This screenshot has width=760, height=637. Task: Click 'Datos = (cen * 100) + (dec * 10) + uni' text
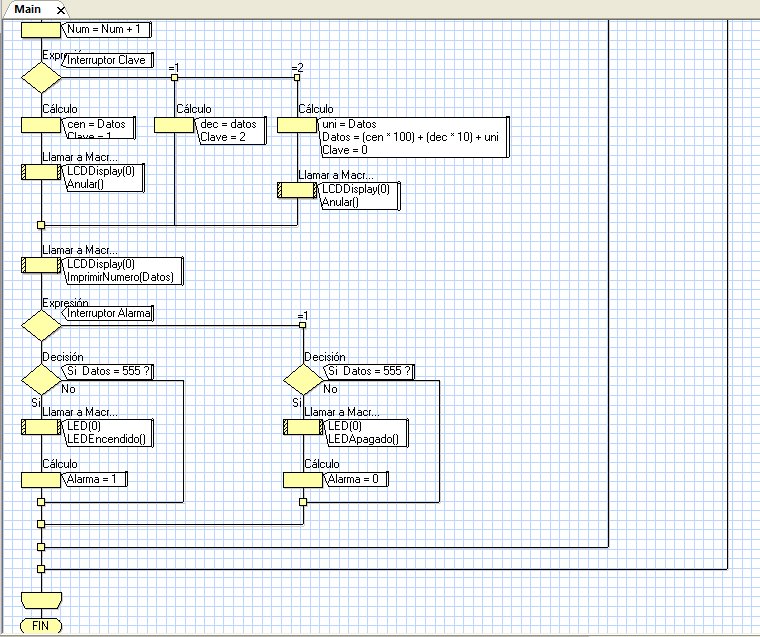pos(410,137)
